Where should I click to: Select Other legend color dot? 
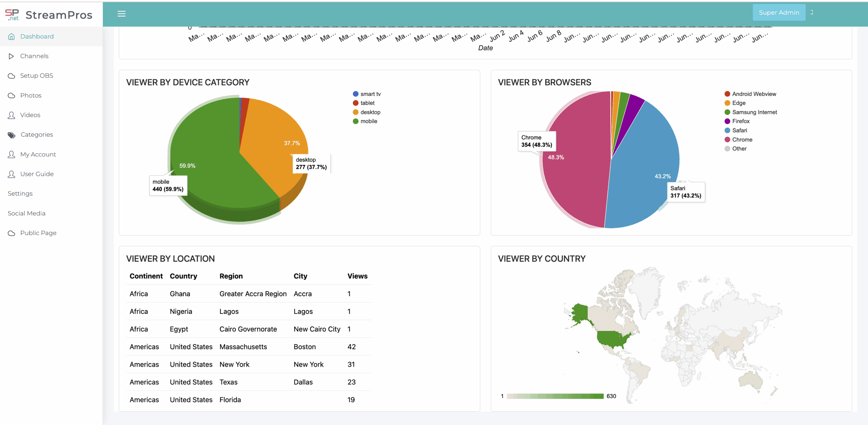[727, 149]
